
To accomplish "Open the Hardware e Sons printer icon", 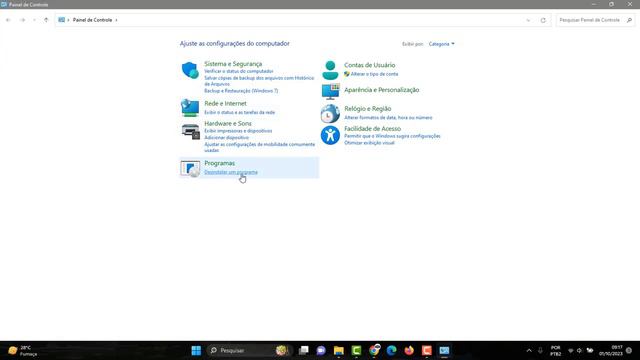I will [190, 131].
